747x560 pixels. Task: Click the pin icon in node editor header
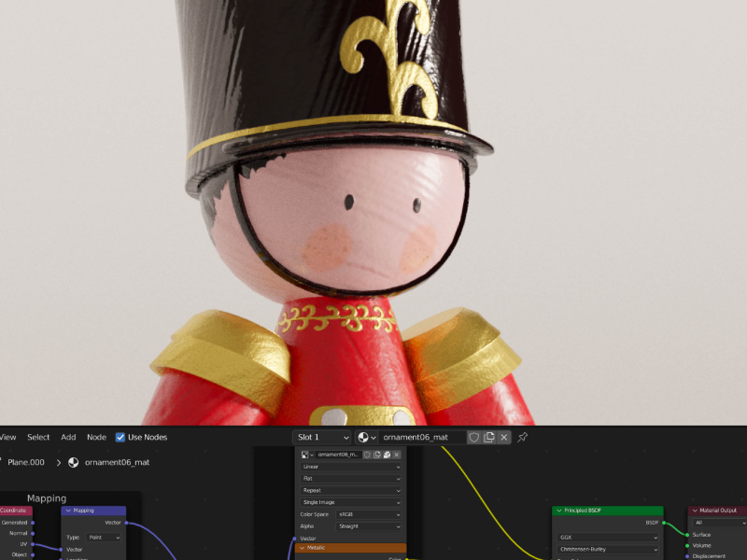point(523,437)
